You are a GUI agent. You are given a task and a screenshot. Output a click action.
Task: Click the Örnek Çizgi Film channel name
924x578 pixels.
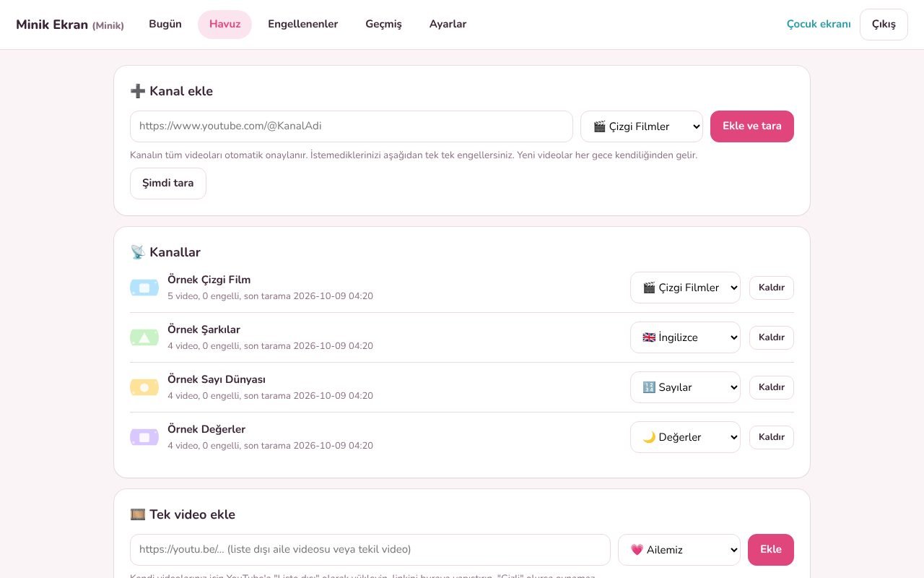point(209,280)
